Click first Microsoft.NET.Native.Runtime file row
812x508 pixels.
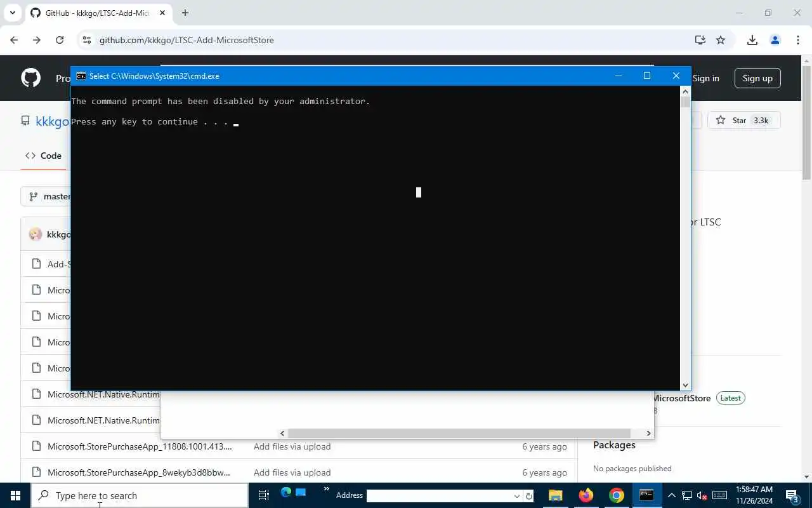[103, 394]
